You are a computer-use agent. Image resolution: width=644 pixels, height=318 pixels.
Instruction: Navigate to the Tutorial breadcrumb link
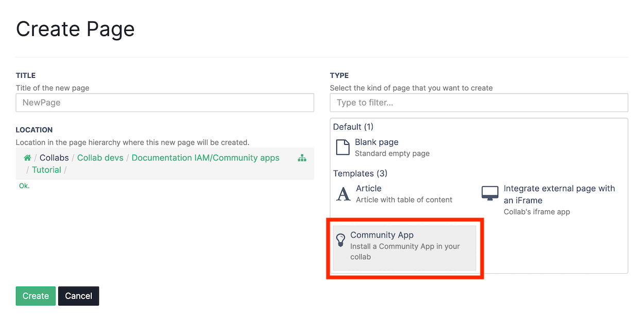tap(46, 170)
